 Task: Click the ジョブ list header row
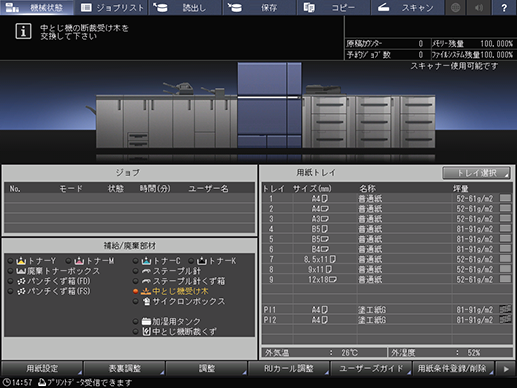(129, 189)
